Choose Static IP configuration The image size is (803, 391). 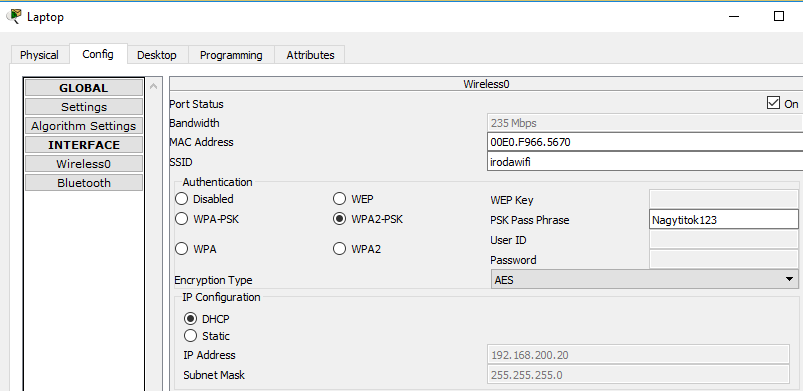pyautogui.click(x=191, y=336)
